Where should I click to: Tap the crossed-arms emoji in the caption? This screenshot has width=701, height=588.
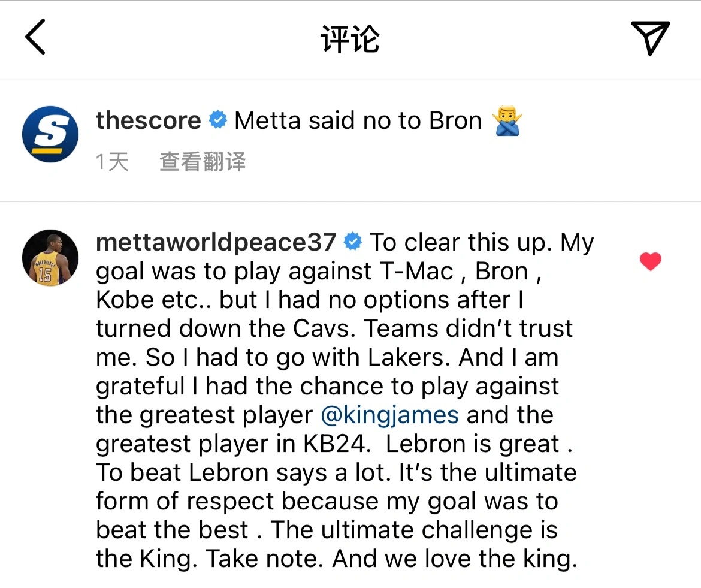507,121
